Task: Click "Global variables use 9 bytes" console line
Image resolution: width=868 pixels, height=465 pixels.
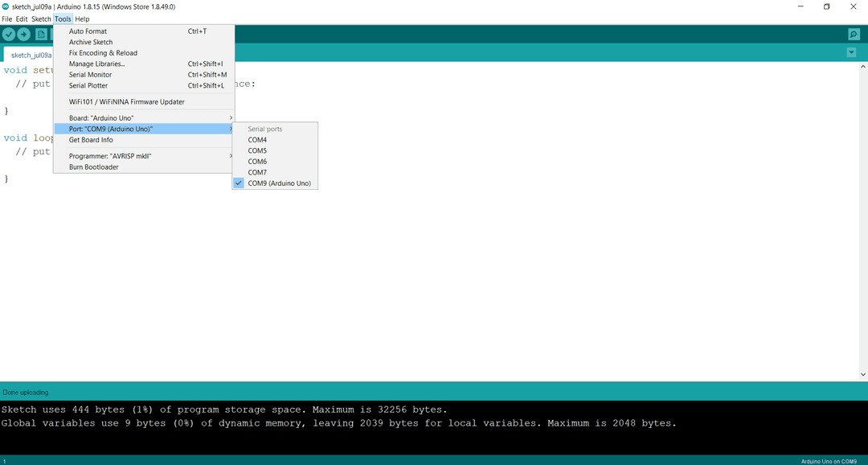Action: [338, 423]
